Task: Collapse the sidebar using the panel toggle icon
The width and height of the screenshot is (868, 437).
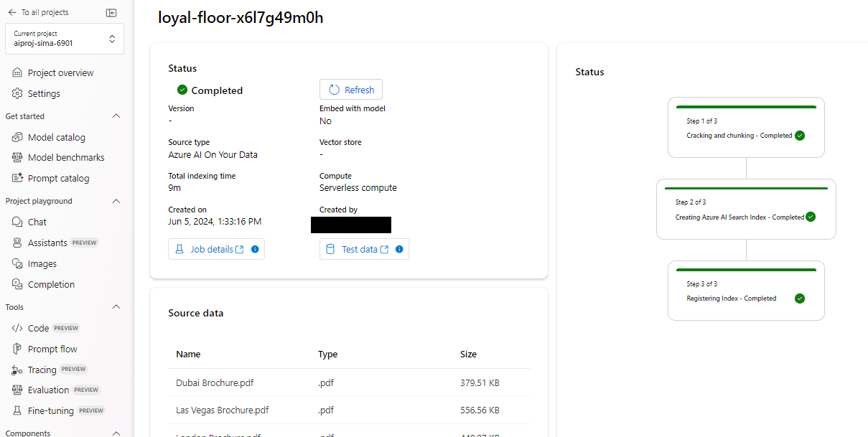Action: [x=111, y=12]
